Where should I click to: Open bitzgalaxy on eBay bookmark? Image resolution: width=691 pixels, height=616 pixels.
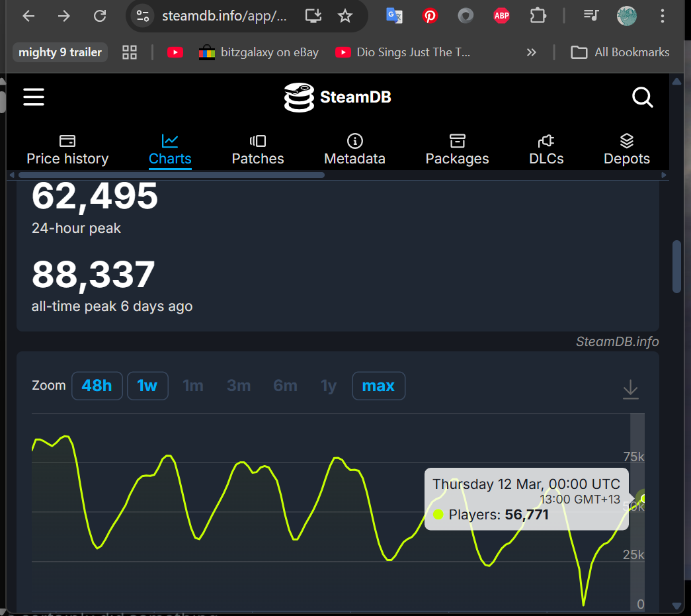tap(259, 52)
